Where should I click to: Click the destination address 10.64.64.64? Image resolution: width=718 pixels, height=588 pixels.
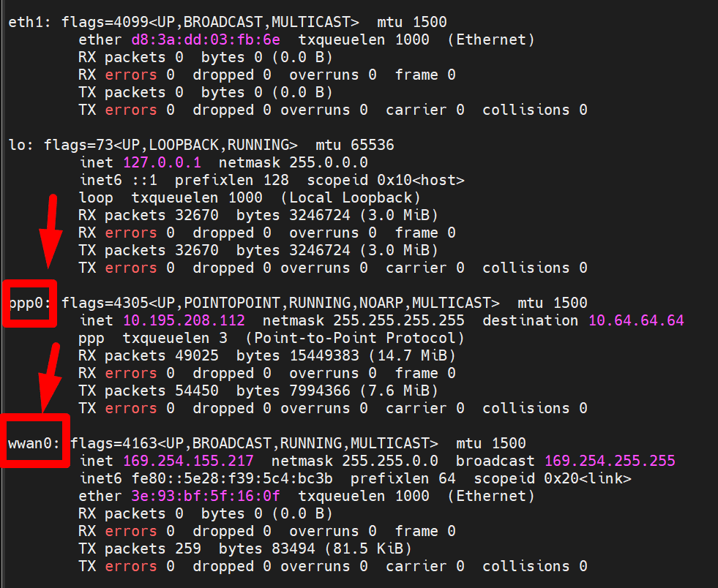pyautogui.click(x=636, y=320)
